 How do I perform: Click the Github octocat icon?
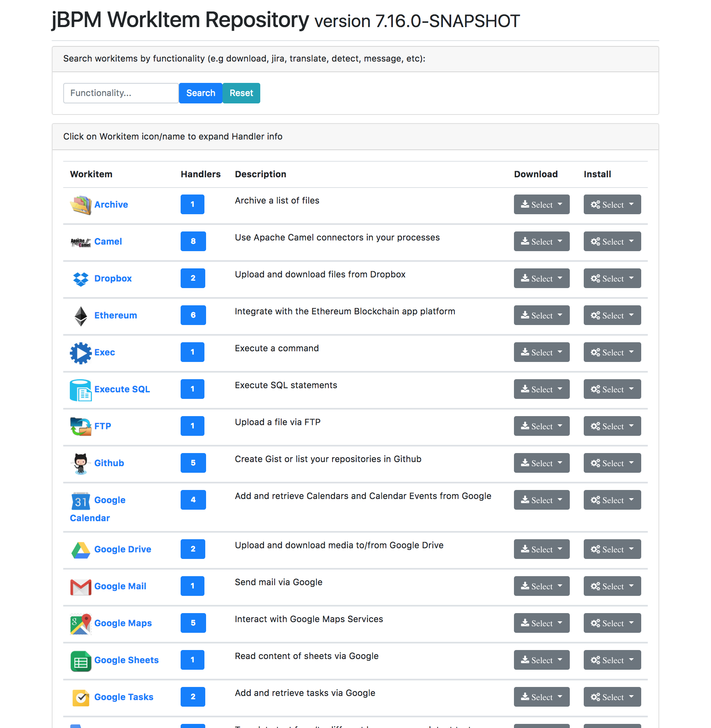[x=81, y=464]
